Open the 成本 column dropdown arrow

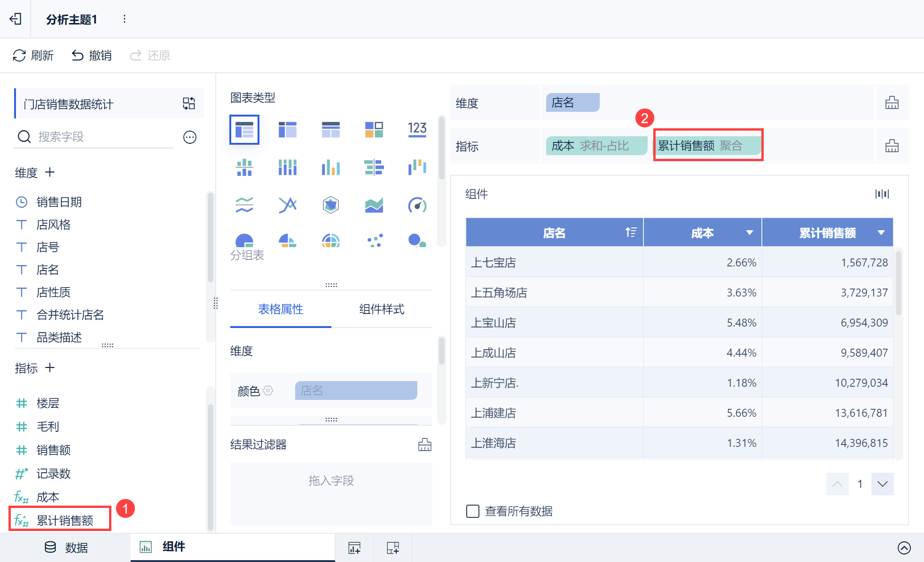pos(750,233)
